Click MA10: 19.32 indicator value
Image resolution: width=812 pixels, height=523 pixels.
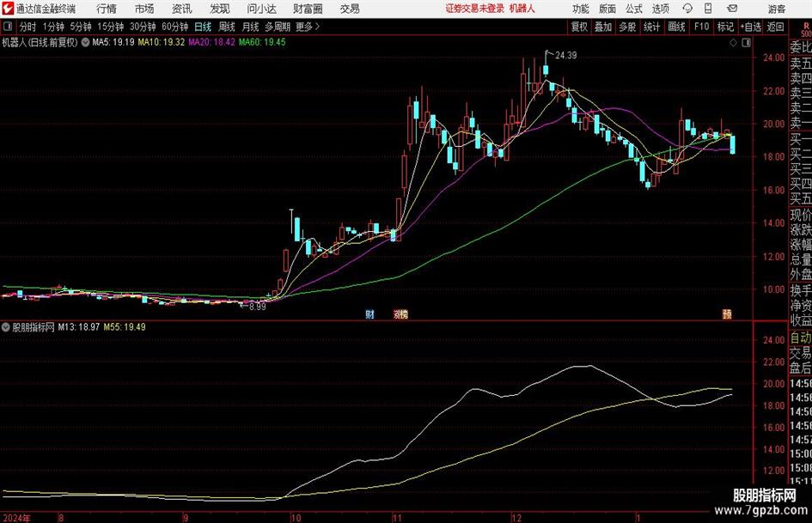(x=161, y=42)
